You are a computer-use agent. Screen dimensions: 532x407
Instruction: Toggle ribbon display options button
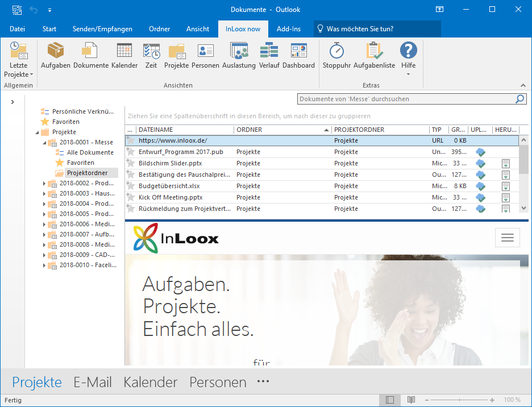(439, 10)
